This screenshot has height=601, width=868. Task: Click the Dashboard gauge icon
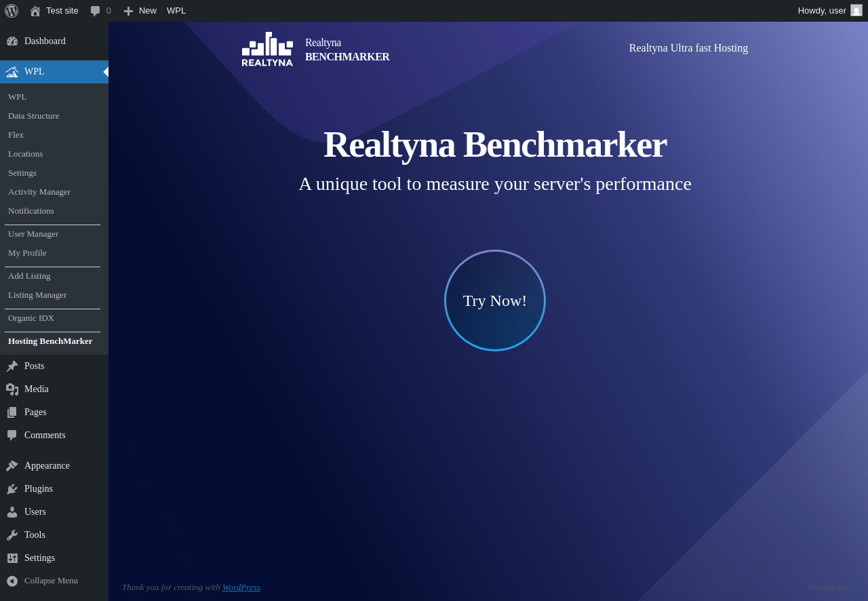click(12, 41)
